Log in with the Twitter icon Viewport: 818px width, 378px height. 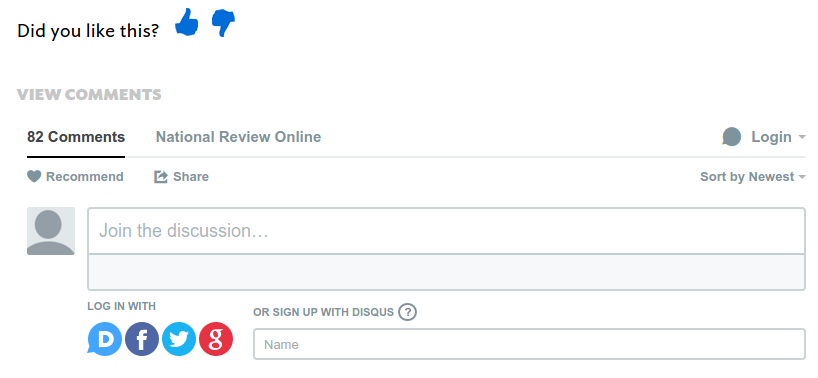(x=179, y=339)
